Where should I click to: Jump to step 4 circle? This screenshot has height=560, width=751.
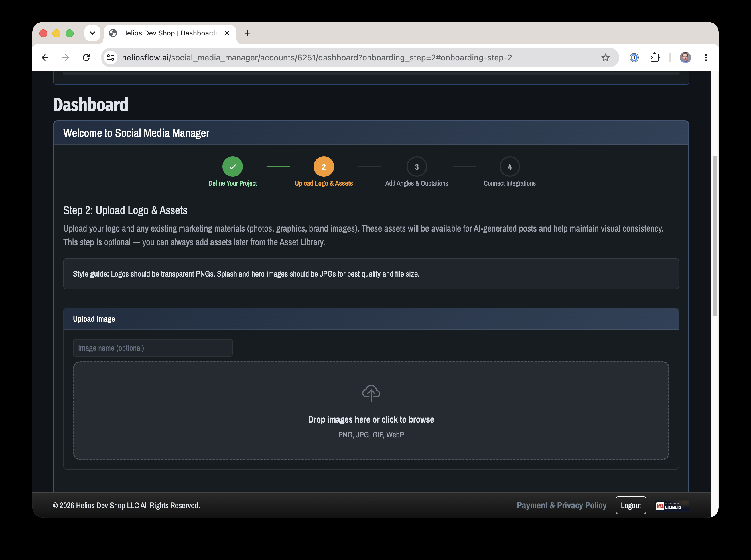pos(510,167)
